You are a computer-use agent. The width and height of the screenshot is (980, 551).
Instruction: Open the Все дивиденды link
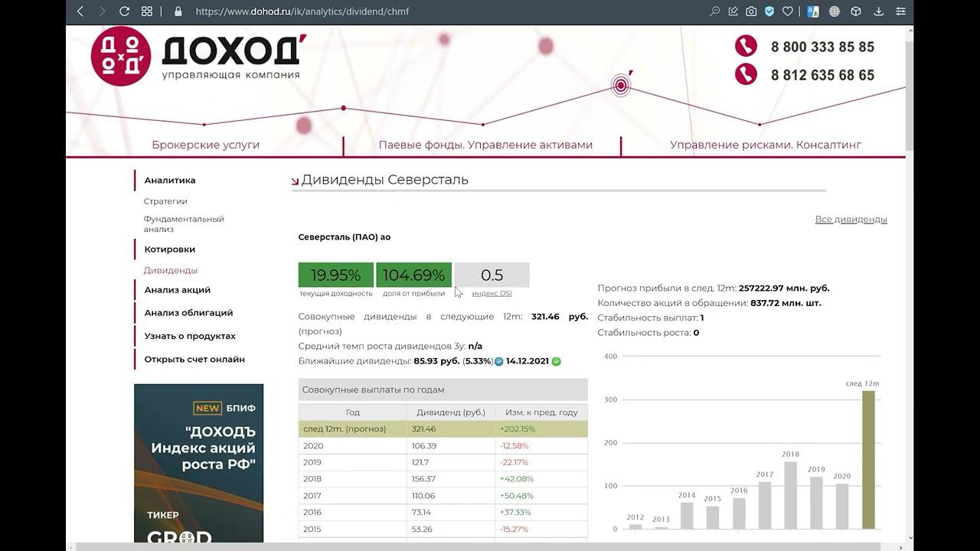pos(851,219)
